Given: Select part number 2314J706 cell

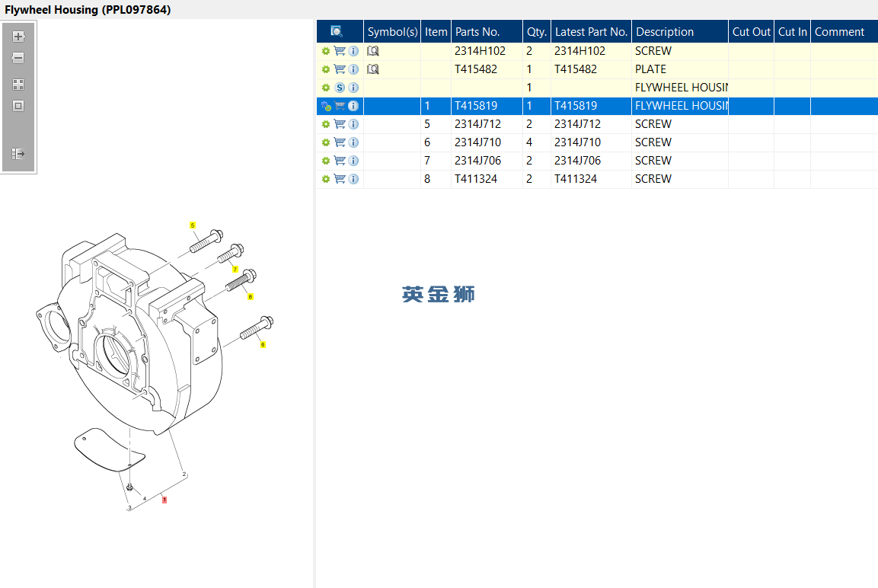Looking at the screenshot, I should click(487, 161).
